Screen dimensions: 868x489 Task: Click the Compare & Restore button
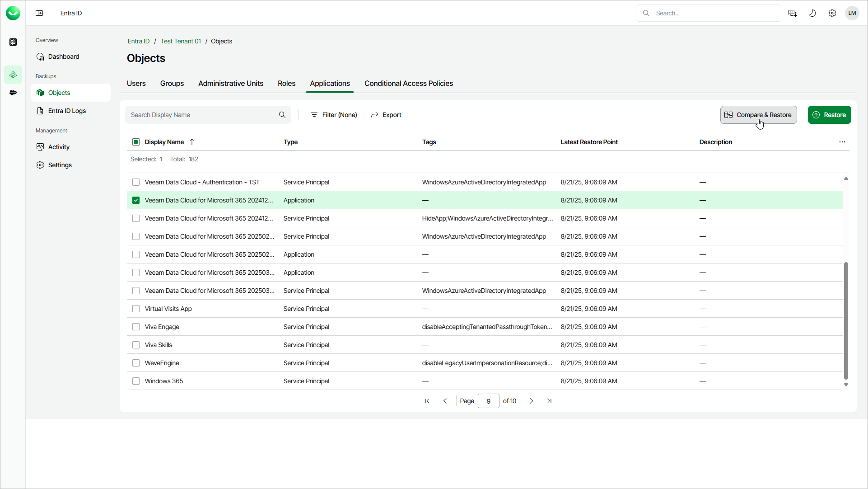pyautogui.click(x=758, y=115)
